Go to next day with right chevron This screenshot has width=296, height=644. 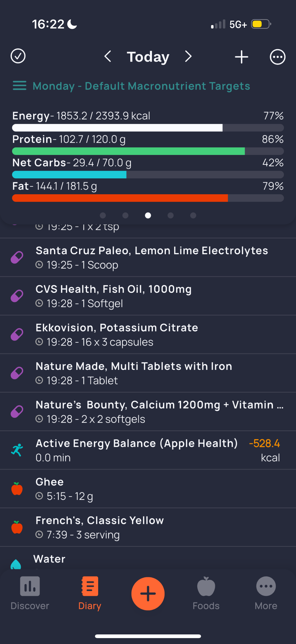(x=188, y=56)
